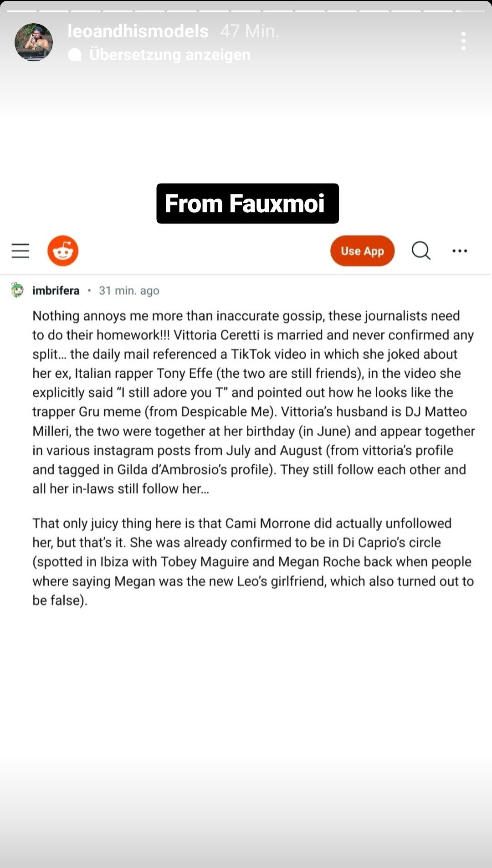Viewport: 492px width, 868px height.
Task: Expand Reddit's horizontal three-dot menu
Action: coord(460,251)
